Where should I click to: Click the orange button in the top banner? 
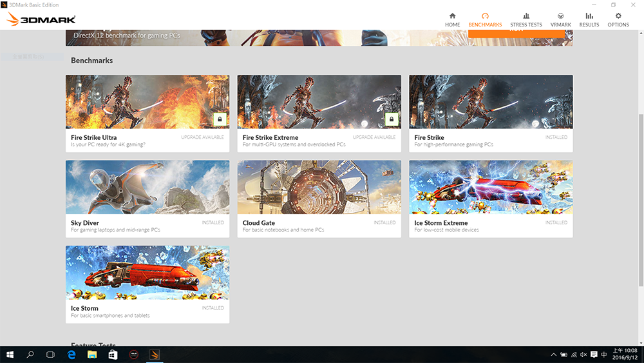click(516, 32)
